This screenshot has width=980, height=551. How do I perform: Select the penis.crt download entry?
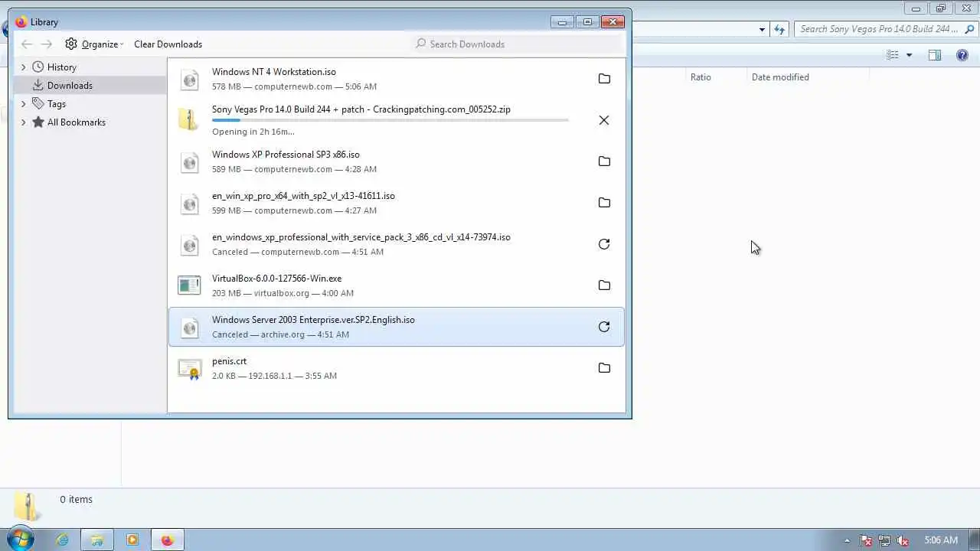(397, 368)
